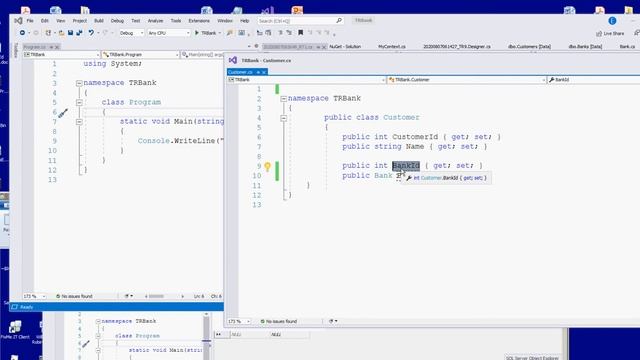Click the No issues found status in Program.cs editor

coord(74,296)
